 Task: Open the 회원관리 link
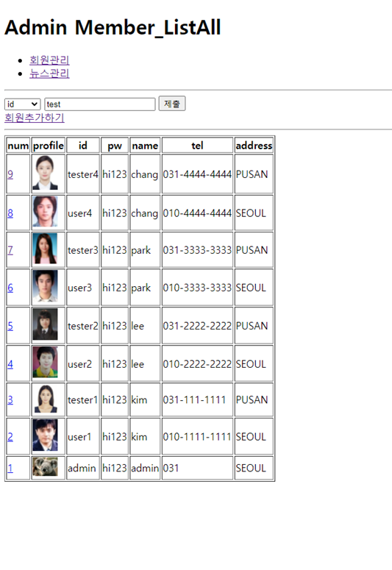pyautogui.click(x=49, y=60)
